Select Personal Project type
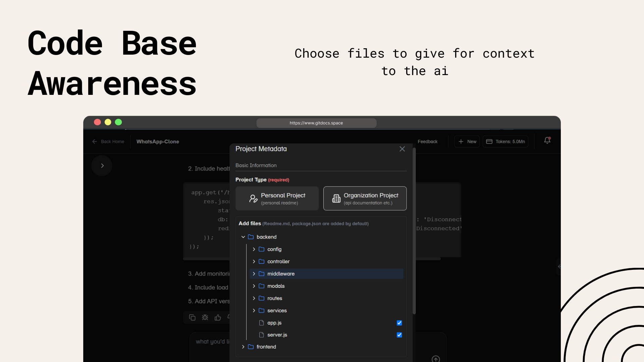Screen dimensions: 644x362 (x=277, y=198)
